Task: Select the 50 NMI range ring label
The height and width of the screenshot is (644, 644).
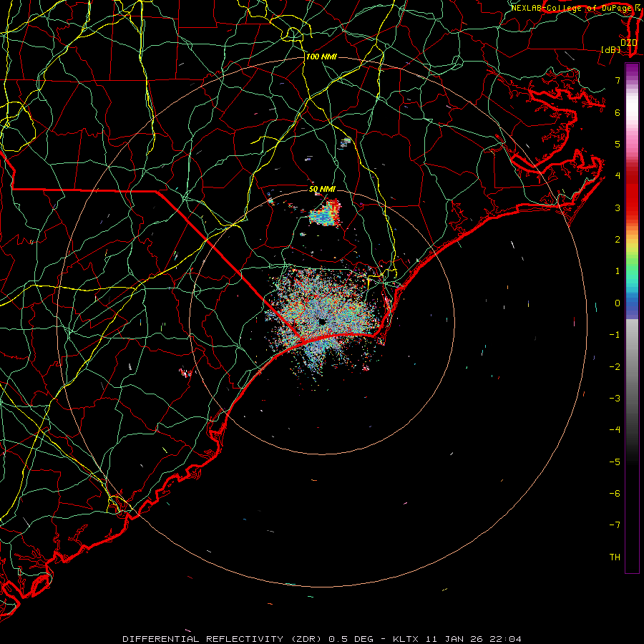Action: tap(323, 189)
